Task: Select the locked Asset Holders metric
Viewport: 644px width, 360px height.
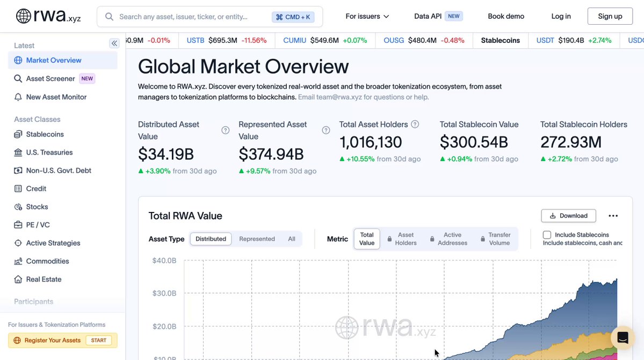Action: tap(402, 239)
